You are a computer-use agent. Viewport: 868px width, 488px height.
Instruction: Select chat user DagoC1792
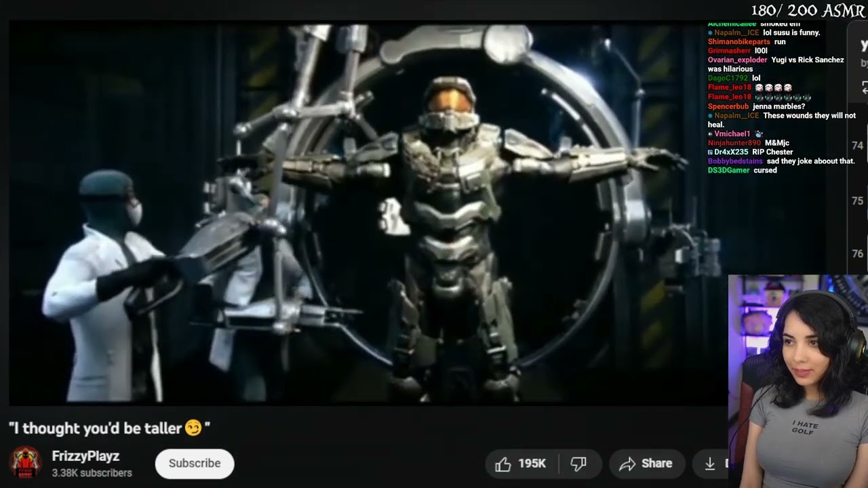point(728,78)
